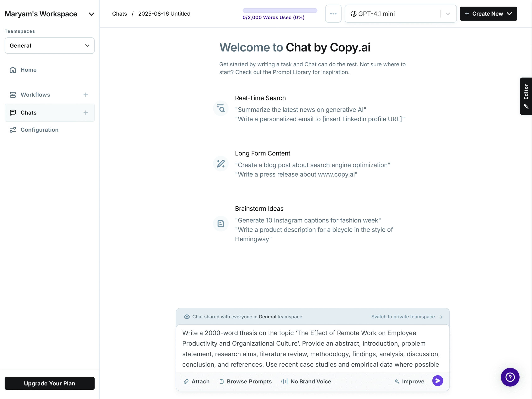Add a new chat with plus icon
The height and width of the screenshot is (399, 532).
pyautogui.click(x=86, y=113)
